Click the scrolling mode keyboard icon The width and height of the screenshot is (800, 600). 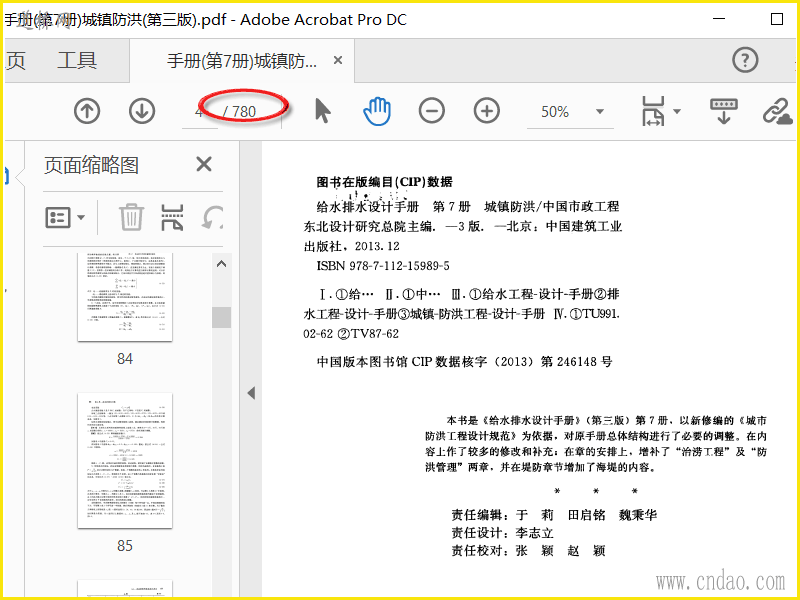tap(723, 111)
